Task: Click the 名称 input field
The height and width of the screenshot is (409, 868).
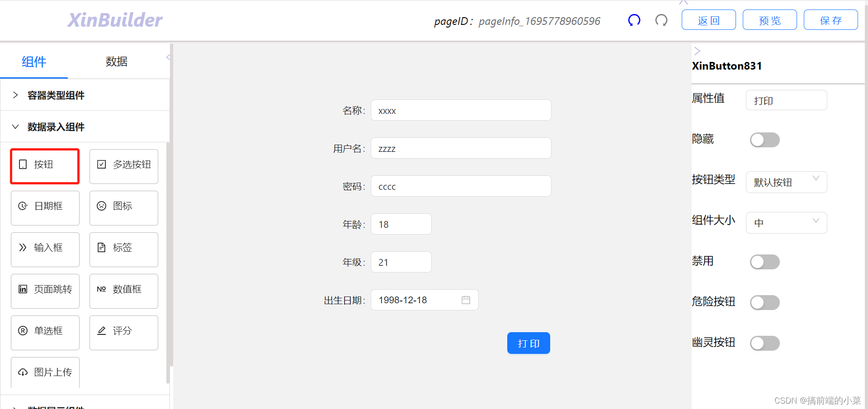Action: coord(461,110)
